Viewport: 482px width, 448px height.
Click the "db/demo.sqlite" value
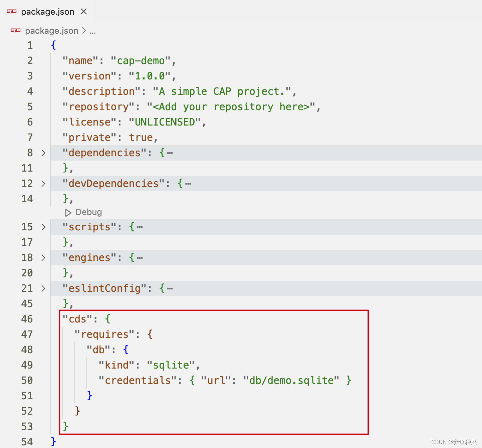point(291,381)
